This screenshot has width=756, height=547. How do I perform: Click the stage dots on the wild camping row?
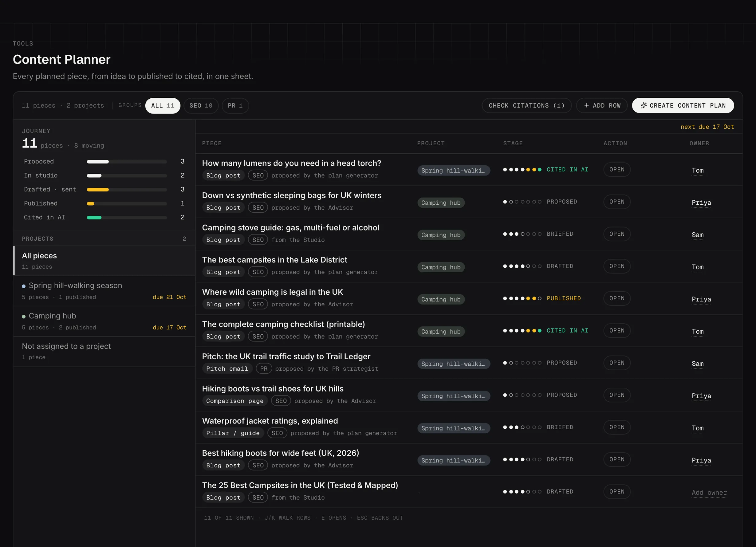tap(522, 298)
